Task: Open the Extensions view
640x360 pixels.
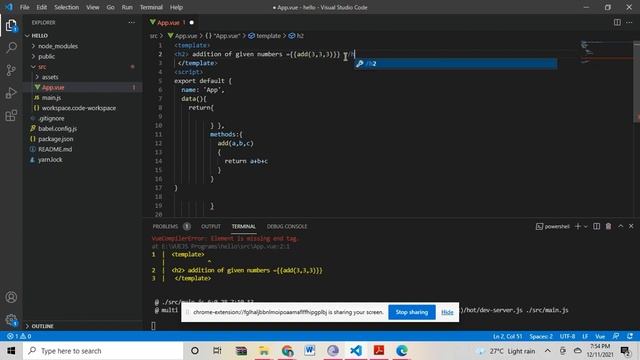Action: click(11, 116)
